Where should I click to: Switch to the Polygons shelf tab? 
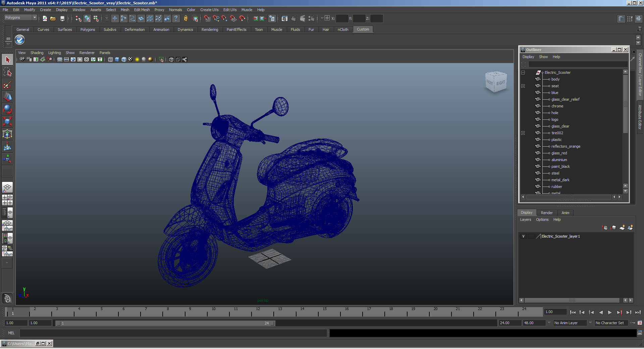88,30
